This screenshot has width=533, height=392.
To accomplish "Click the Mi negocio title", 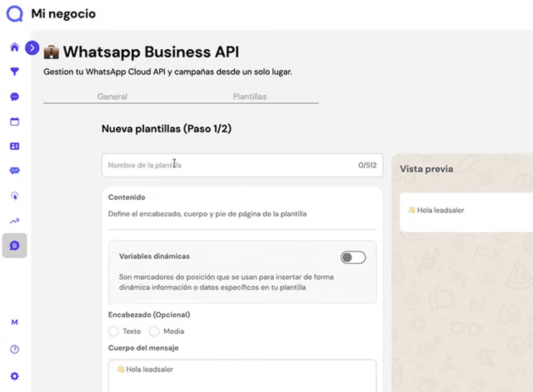I will coord(63,14).
